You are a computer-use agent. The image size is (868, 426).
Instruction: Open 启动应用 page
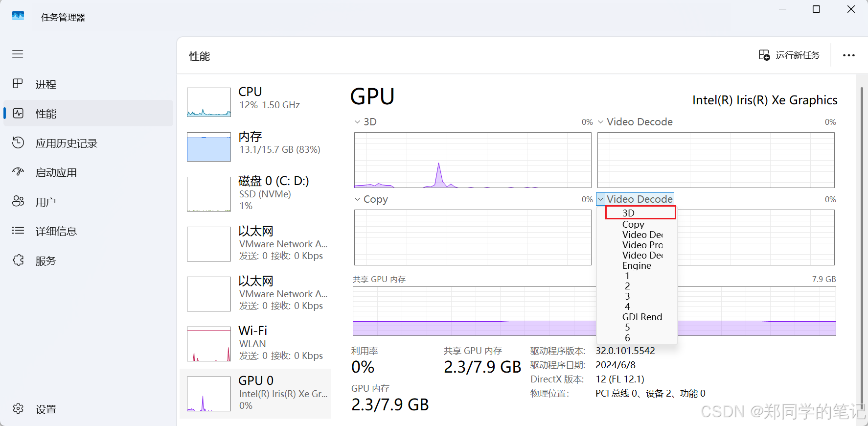[88, 172]
